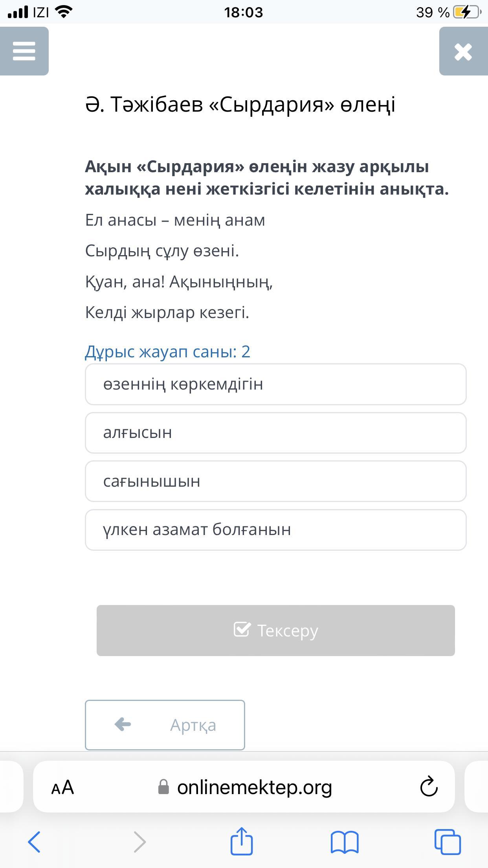Screen dimensions: 488x868
Task: Click the "Дұрыс жауап саны: 2" text
Action: 168,351
